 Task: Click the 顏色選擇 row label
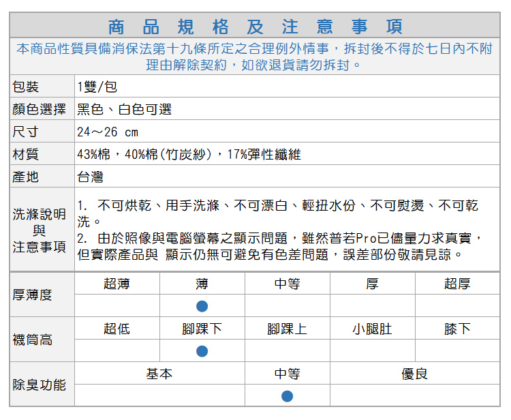point(39,109)
